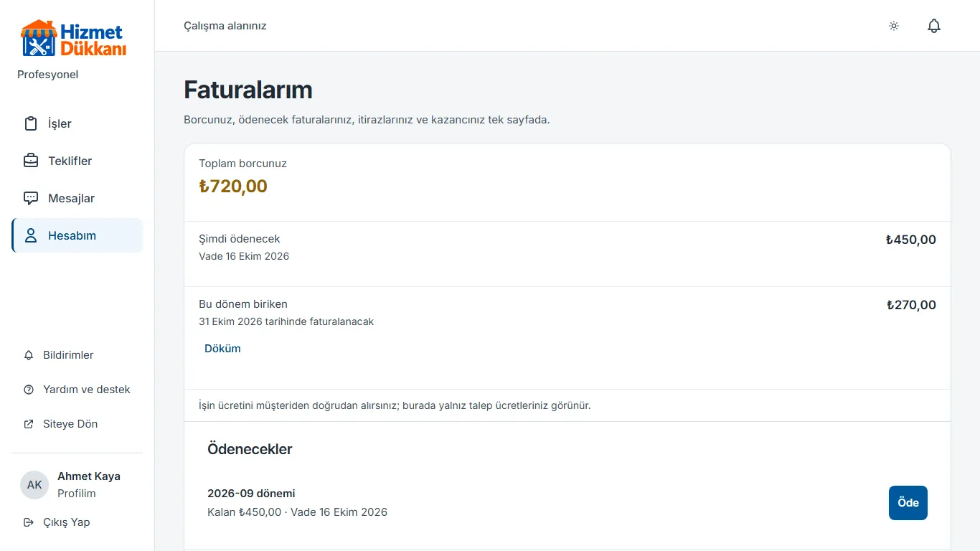
Task: Open the Bildirimler link
Action: pos(77,355)
